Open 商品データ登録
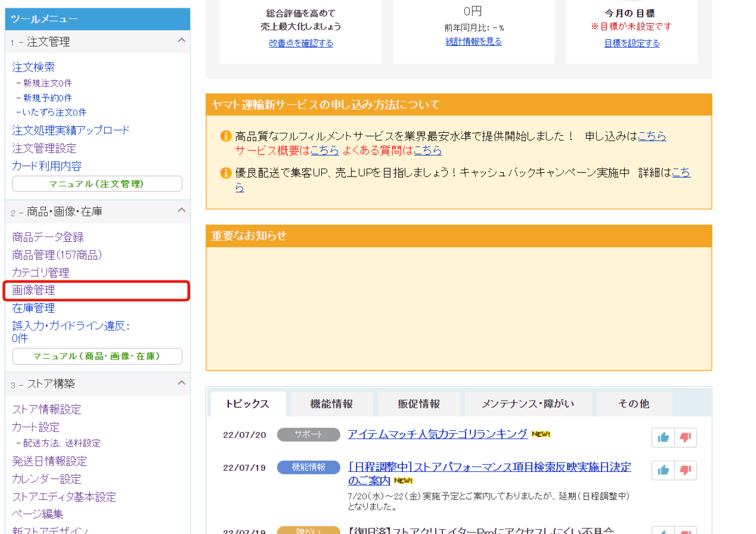This screenshot has width=756, height=534. pos(48,237)
